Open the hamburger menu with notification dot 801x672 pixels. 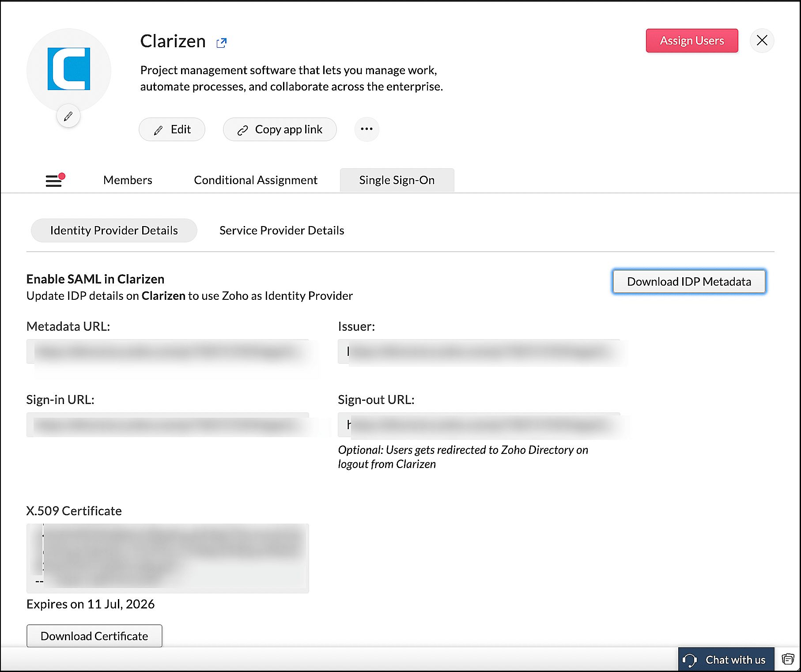[x=55, y=180]
